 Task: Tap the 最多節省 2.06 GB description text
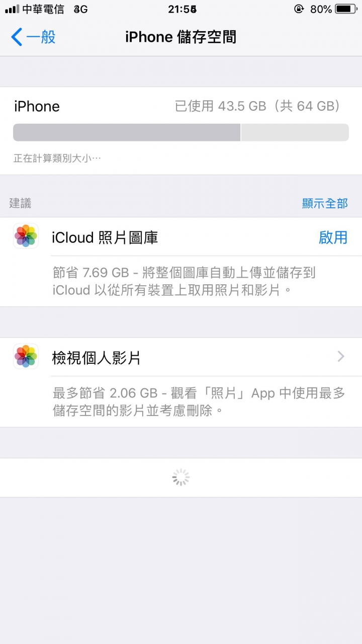pos(199,401)
